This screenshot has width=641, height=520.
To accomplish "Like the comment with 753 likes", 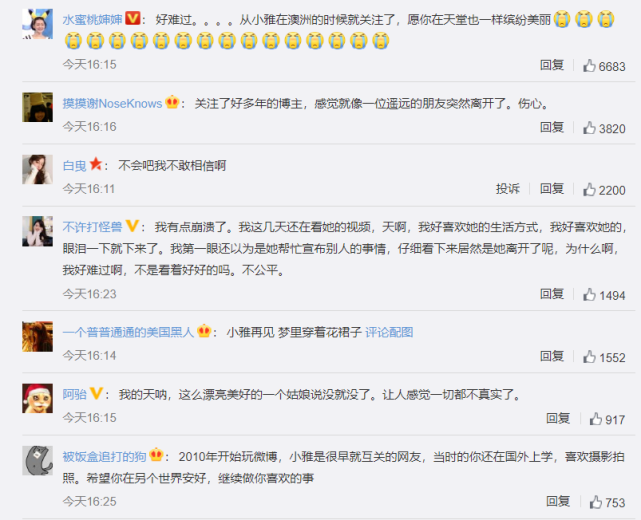I will click(x=596, y=502).
